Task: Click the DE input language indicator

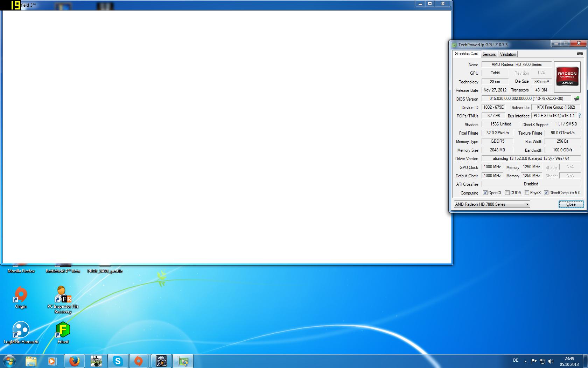Action: 516,360
